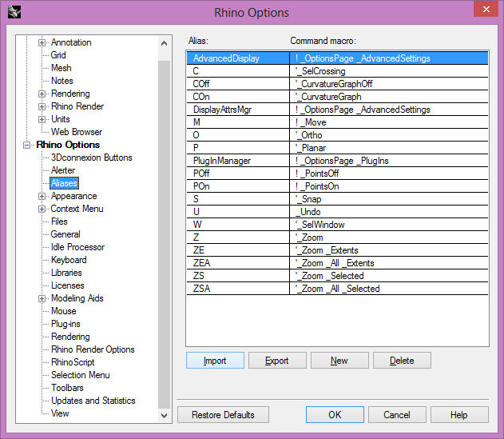Collapse the Rhino Options tree node
This screenshot has height=439, width=504.
[28, 145]
